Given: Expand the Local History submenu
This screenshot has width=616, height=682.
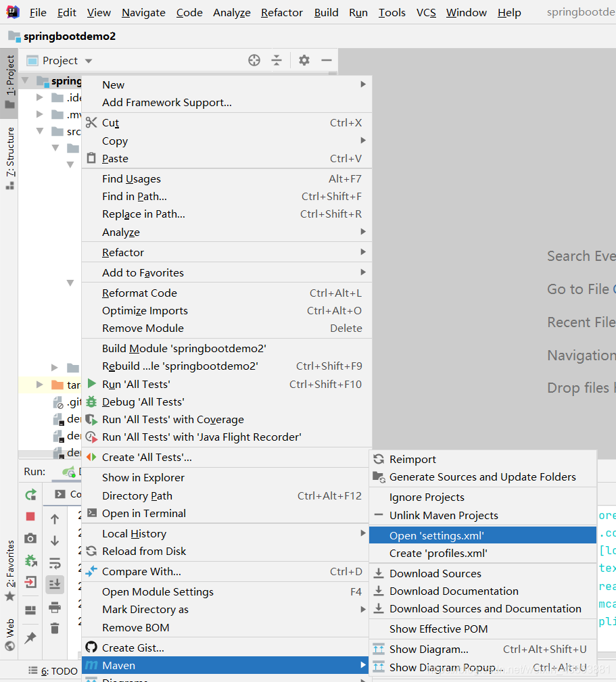Looking at the screenshot, I should pyautogui.click(x=225, y=534).
